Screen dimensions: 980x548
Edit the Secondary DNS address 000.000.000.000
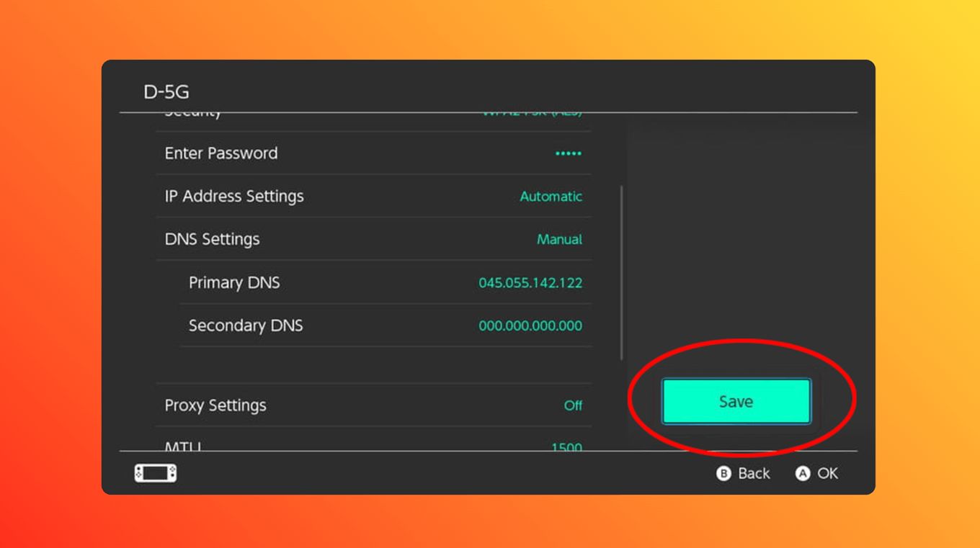click(x=530, y=325)
